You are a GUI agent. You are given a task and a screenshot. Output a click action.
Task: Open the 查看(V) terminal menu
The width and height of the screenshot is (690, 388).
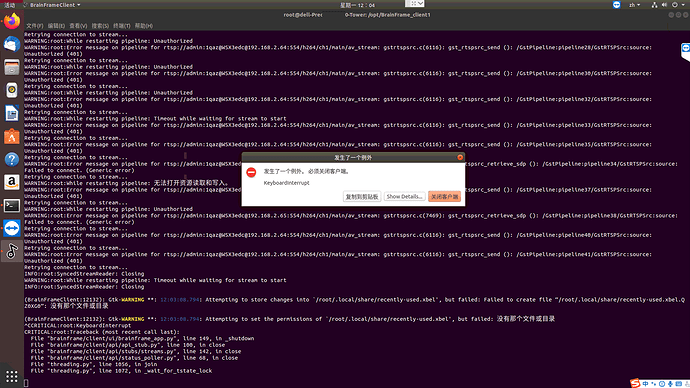(78, 26)
